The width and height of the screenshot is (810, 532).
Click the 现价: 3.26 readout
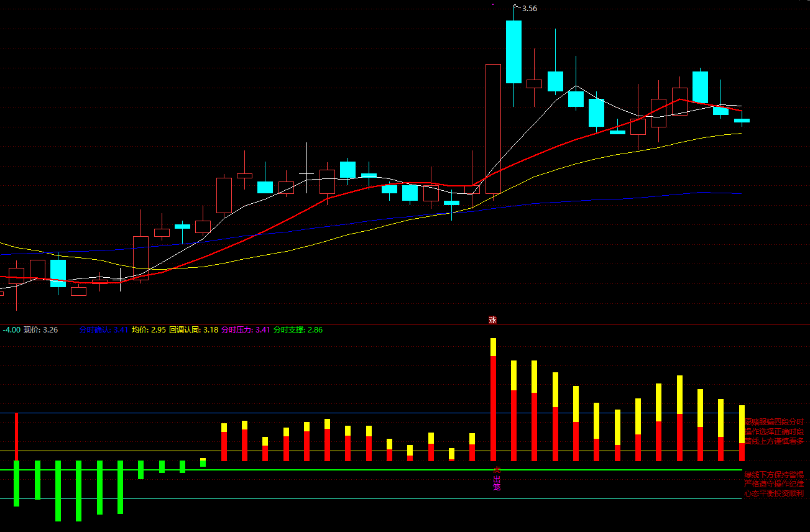click(x=41, y=330)
